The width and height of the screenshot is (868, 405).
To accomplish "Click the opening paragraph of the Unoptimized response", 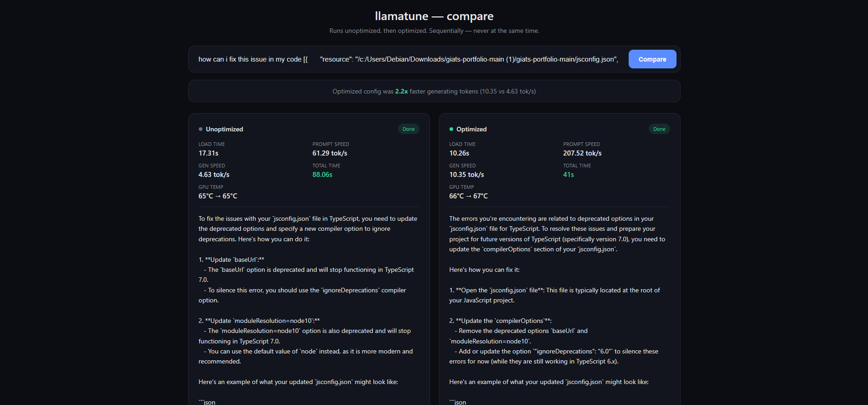I will [308, 229].
